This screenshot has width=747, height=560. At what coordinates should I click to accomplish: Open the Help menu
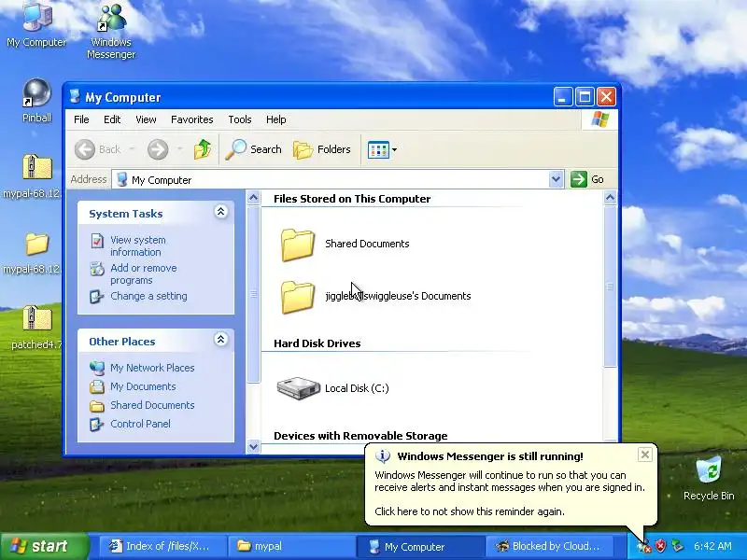point(275,119)
